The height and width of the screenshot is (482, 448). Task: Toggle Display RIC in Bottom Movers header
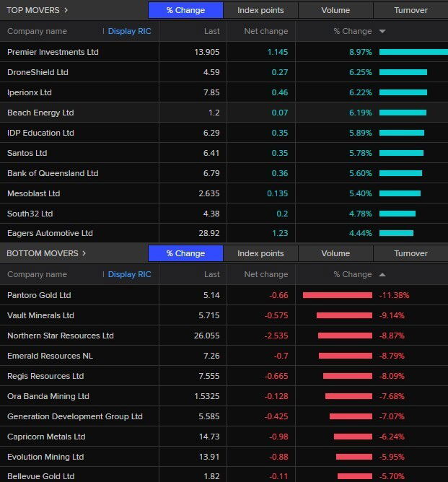tap(129, 275)
